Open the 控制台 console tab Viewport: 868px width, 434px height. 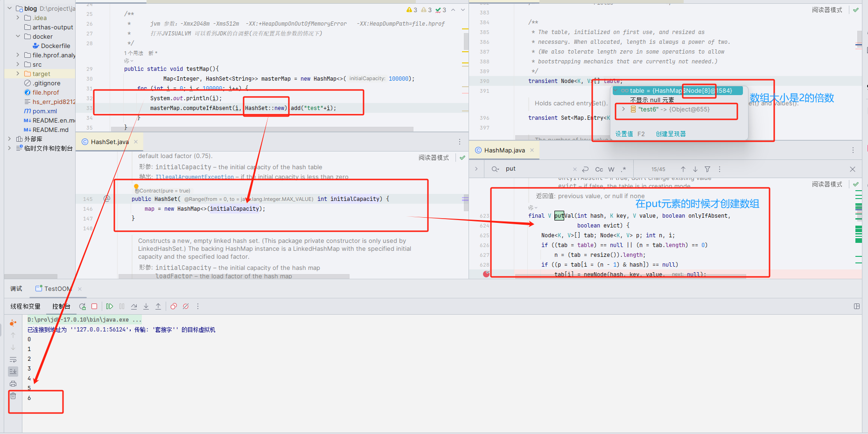[x=61, y=306]
